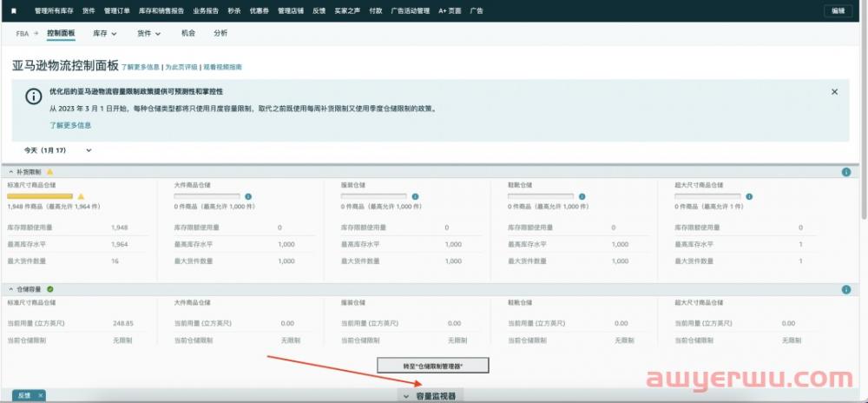868x403 pixels.
Task: Open A+ 页面 in the top menu
Action: click(450, 10)
